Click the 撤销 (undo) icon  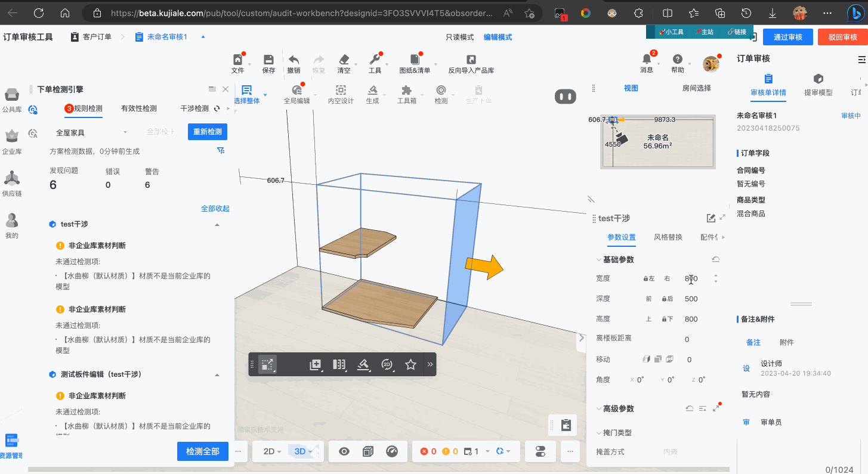(294, 60)
